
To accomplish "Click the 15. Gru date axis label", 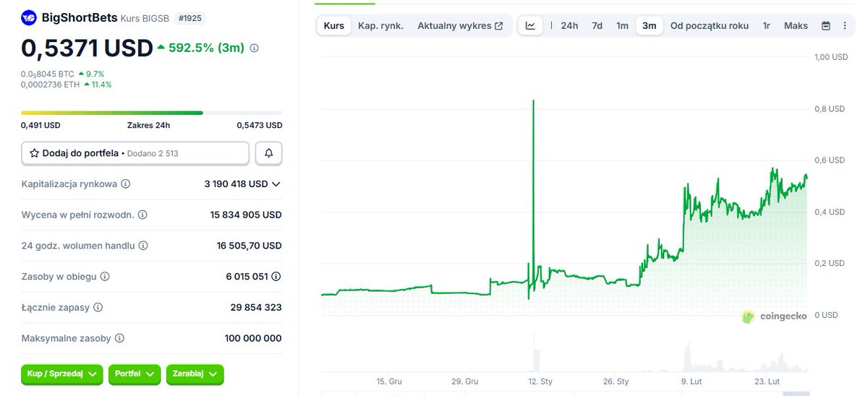I will click(389, 381).
